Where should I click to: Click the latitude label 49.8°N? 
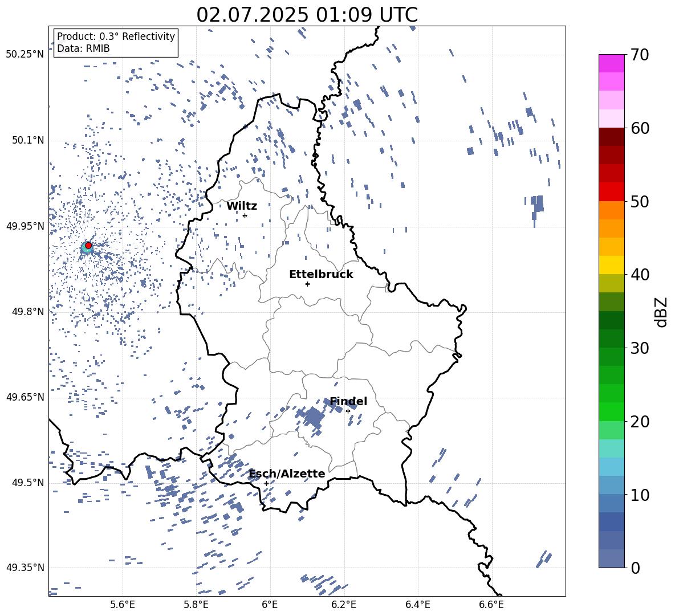[x=28, y=312]
